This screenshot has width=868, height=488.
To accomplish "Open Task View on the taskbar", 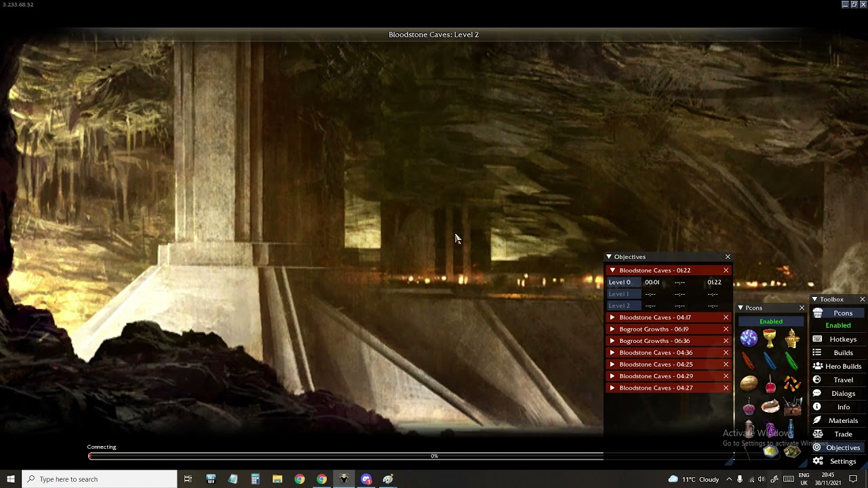I will point(188,479).
